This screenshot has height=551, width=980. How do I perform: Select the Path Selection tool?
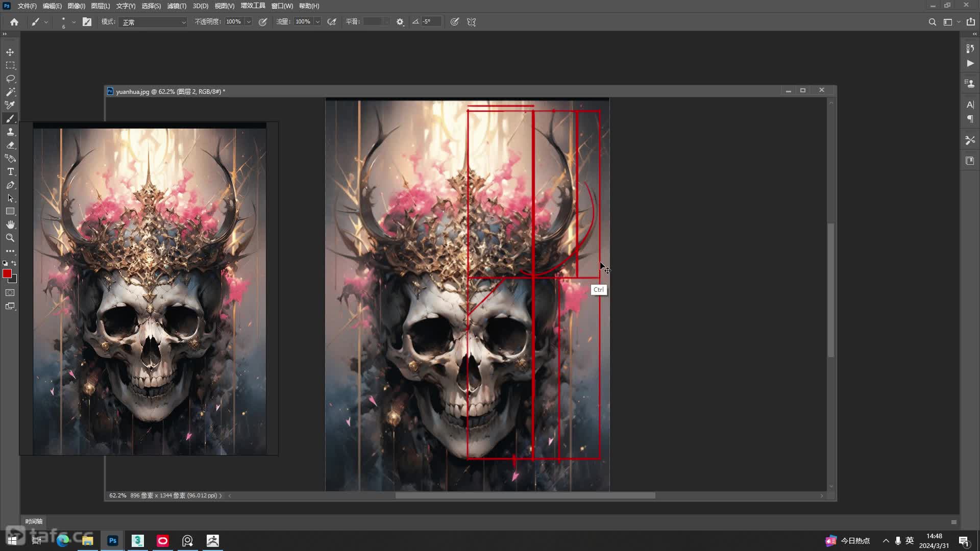coord(10,198)
